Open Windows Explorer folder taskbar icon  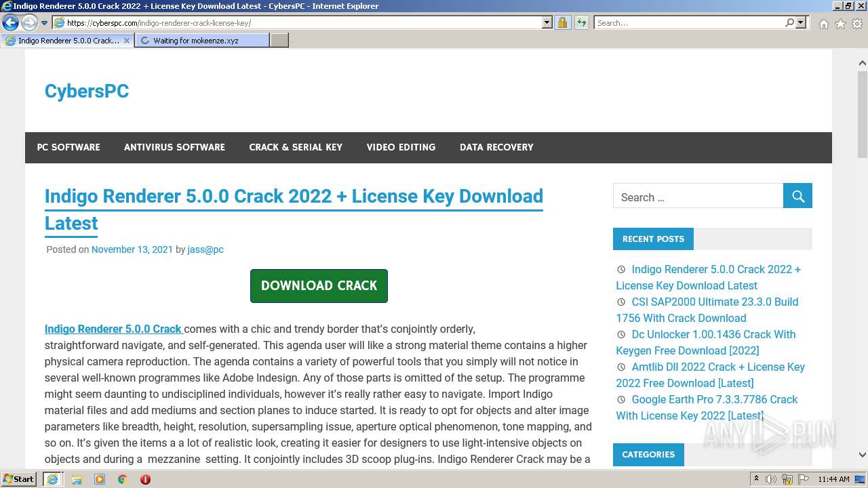point(77,479)
